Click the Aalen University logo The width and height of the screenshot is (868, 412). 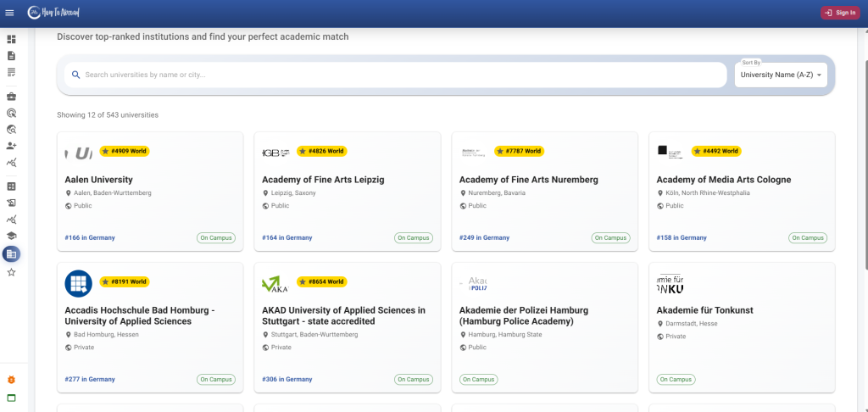79,153
